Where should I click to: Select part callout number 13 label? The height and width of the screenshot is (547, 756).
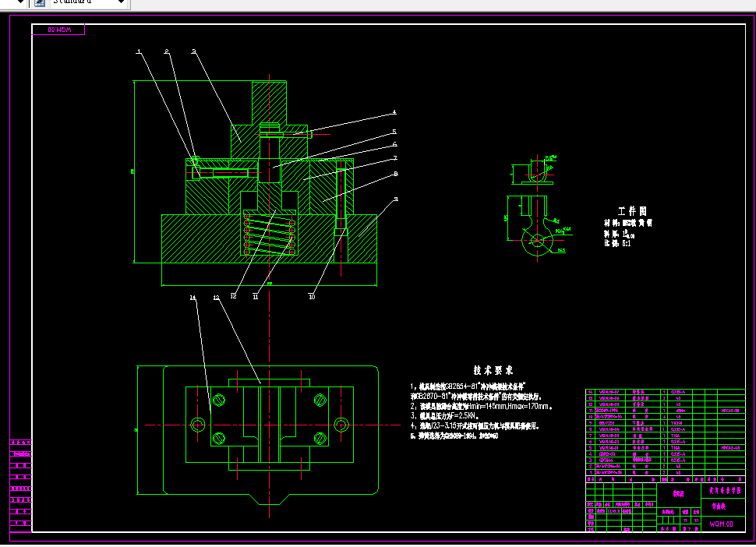point(217,298)
